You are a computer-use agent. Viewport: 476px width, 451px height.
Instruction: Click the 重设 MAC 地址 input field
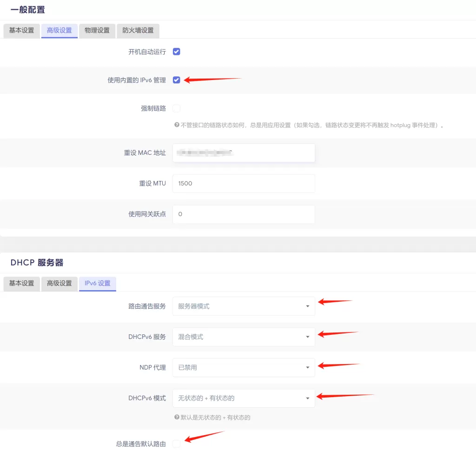244,153
